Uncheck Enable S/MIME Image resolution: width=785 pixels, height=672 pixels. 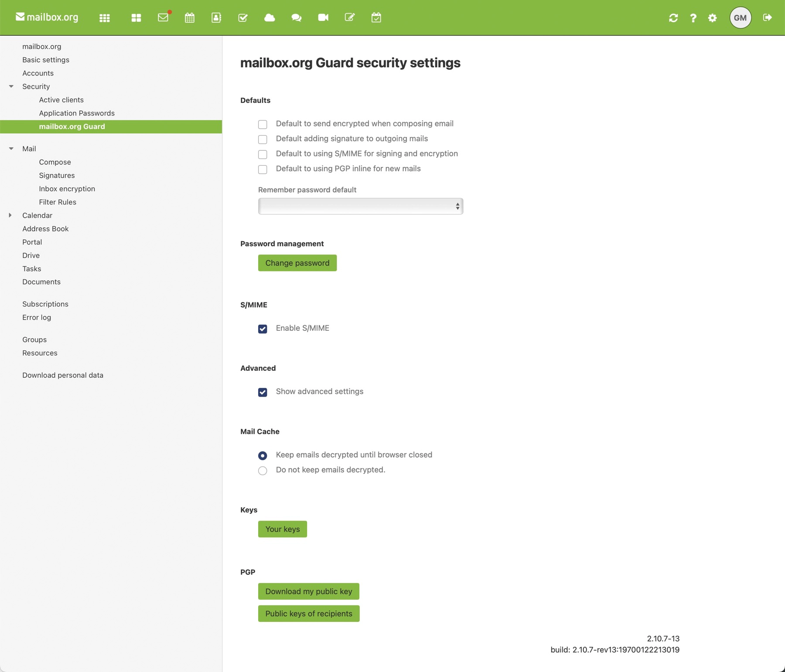[x=263, y=329]
